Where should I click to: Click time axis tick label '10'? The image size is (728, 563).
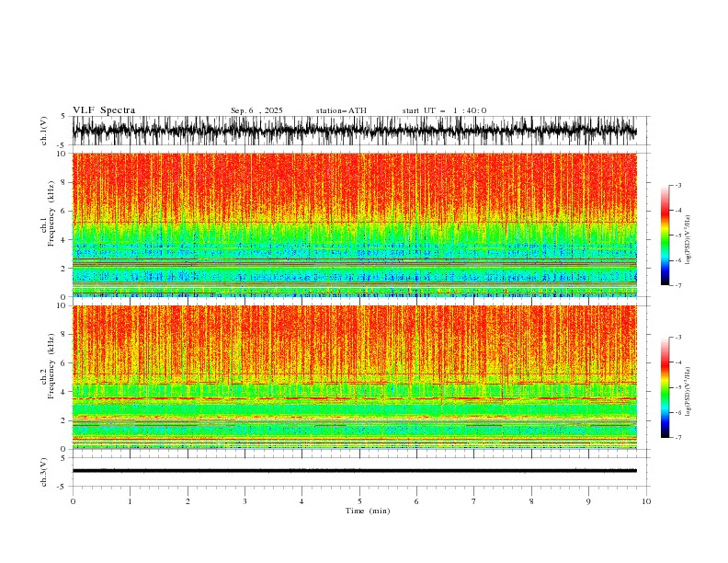click(646, 501)
